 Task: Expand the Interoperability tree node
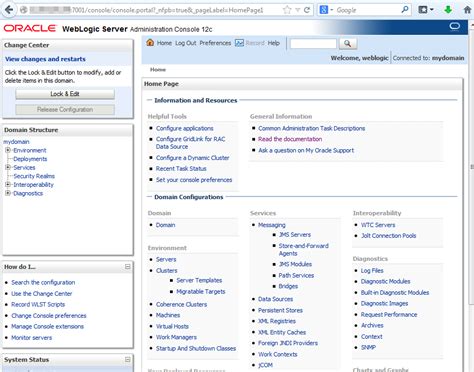[8, 184]
